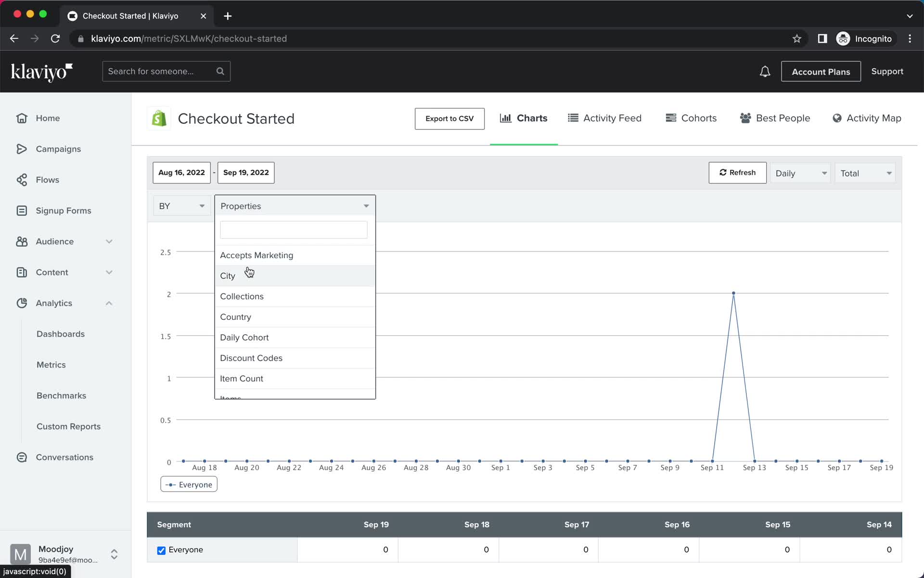
Task: Bookmark page with the star icon
Action: [x=797, y=39]
